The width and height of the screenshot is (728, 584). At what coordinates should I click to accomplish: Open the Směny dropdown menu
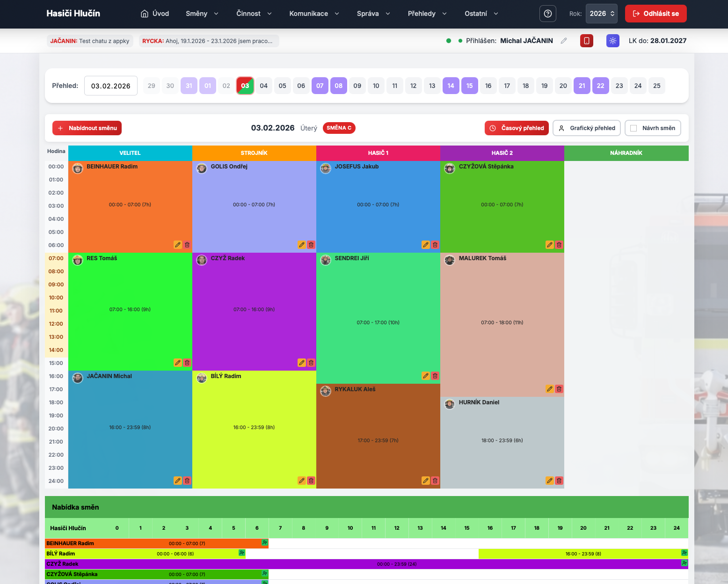pos(202,14)
